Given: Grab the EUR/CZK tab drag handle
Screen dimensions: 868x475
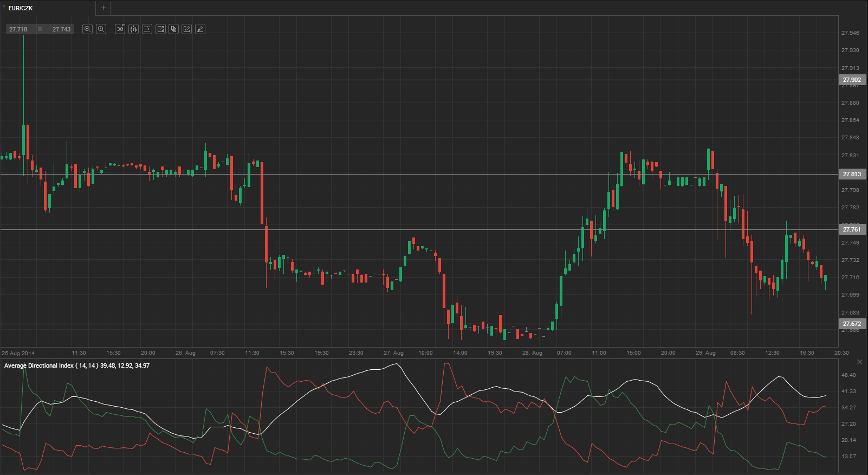Looking at the screenshot, I should click(x=4, y=8).
